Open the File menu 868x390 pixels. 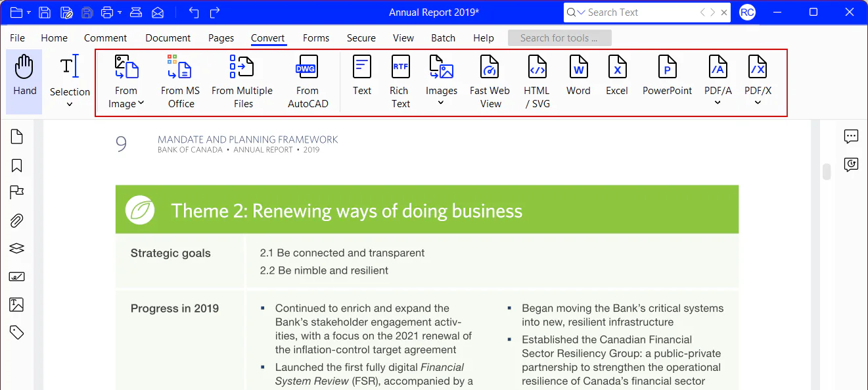(x=18, y=38)
